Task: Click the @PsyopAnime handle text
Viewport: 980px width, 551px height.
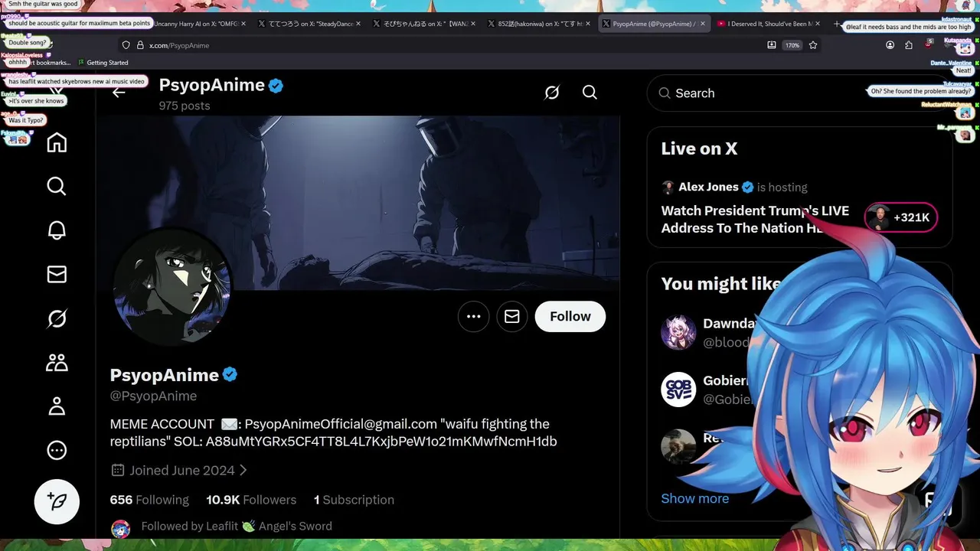Action: 153,396
